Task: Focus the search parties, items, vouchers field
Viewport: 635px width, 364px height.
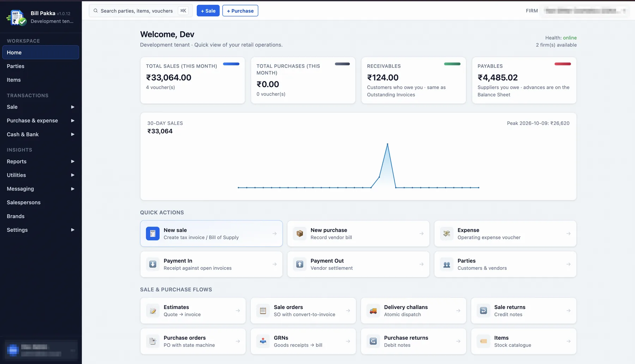Action: [x=140, y=11]
